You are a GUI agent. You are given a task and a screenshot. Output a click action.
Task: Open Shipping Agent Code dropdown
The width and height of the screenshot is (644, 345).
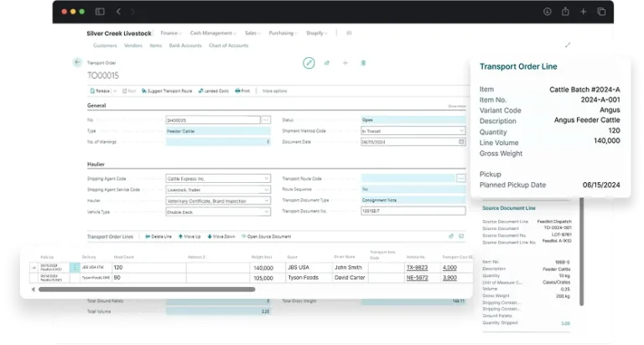coord(266,179)
